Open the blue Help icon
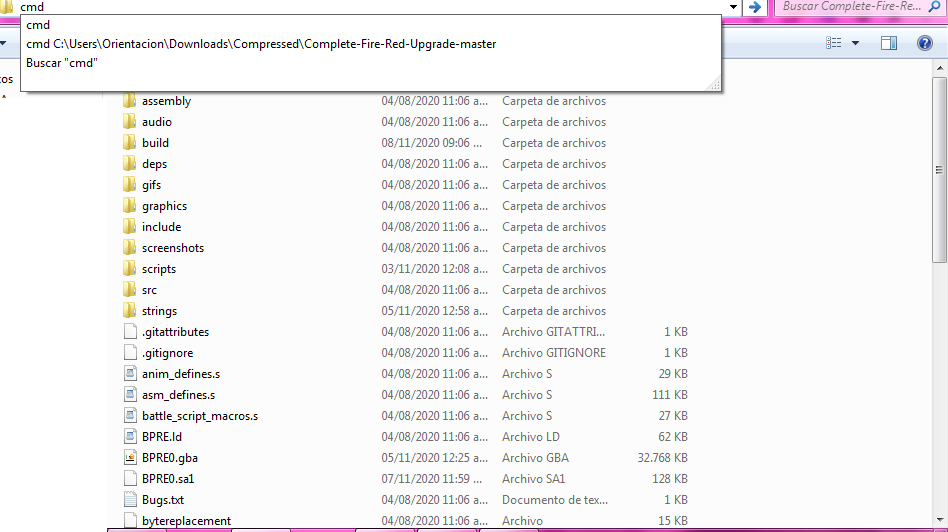Screen dimensions: 948x532 924,43
